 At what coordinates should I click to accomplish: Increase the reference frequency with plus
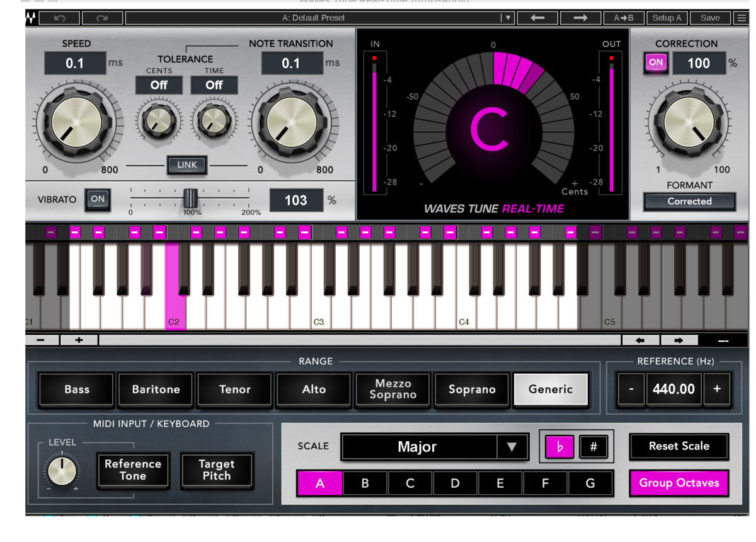point(717,389)
